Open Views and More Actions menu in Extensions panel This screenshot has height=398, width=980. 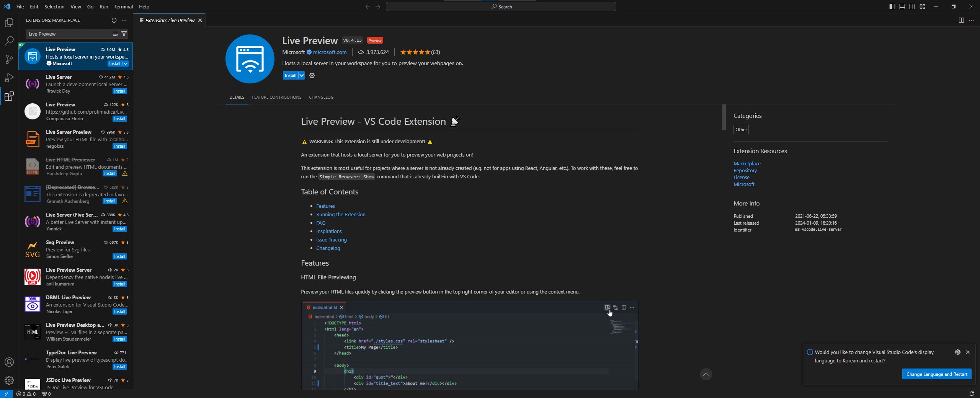click(x=124, y=20)
